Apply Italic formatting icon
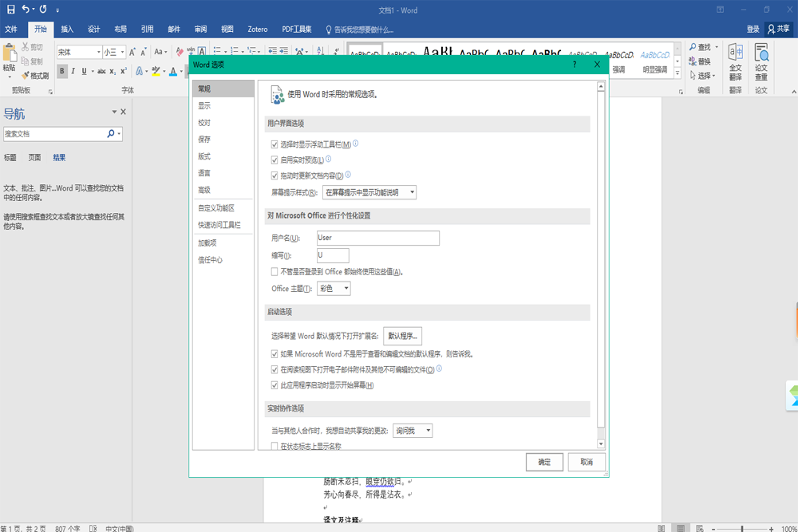 pyautogui.click(x=73, y=71)
